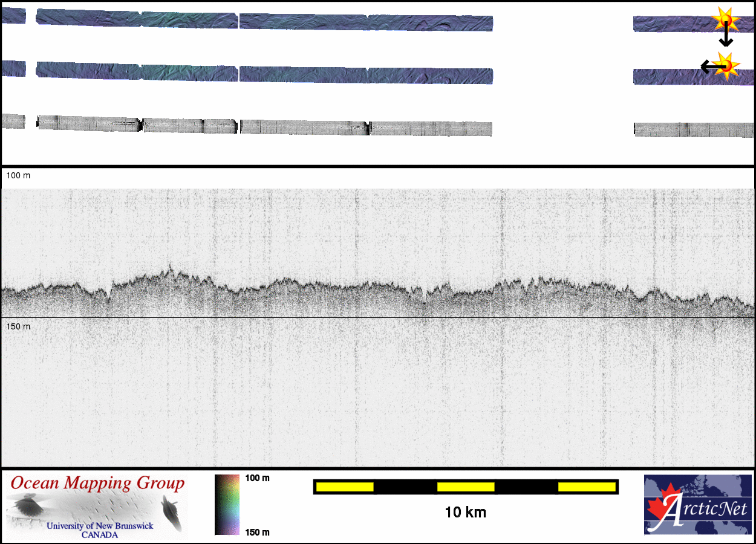This screenshot has height=544, width=756.
Task: Click the leftmost yellow scale bar segment
Action: pyautogui.click(x=344, y=487)
